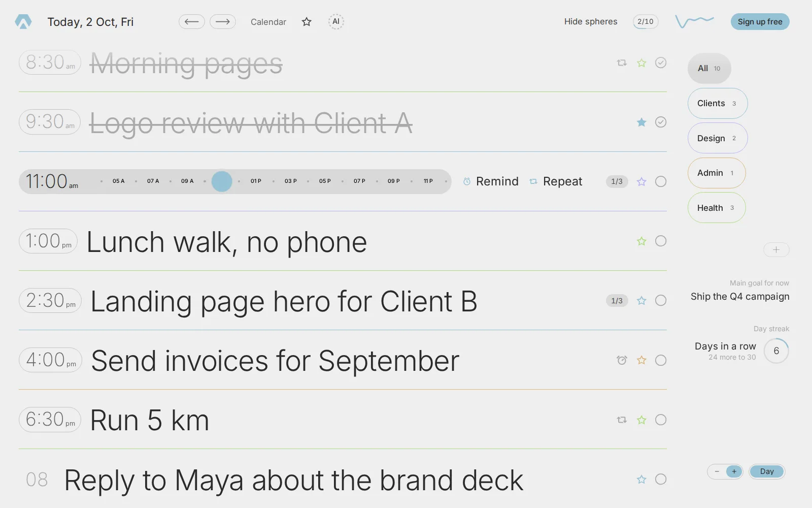Viewport: 812px width, 508px height.
Task: Mark Run 5 km complete
Action: tap(661, 420)
